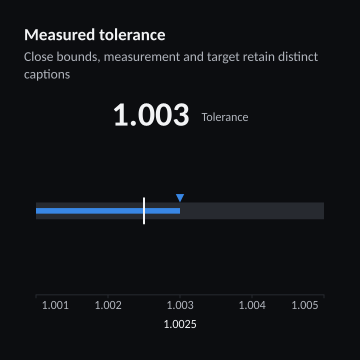
Task: Click the 1.0025 target caption
Action: [180, 324]
